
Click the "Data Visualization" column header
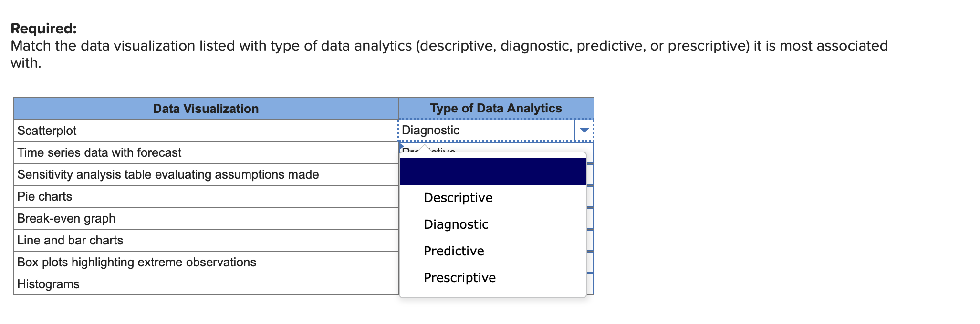coord(206,108)
